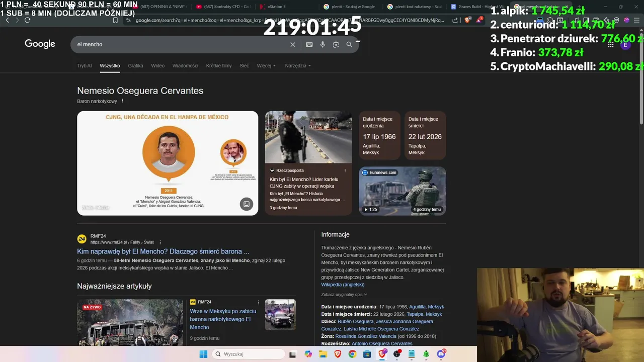The image size is (644, 362).
Task: Open Microsoft Store from the taskbar
Action: (367, 354)
